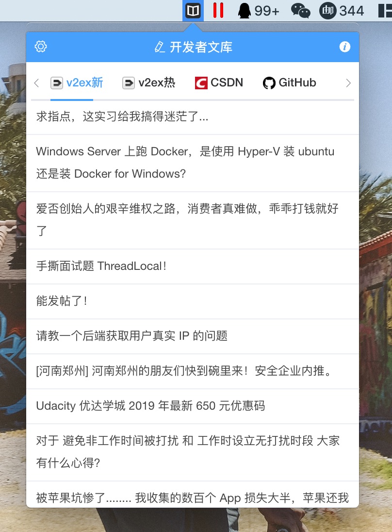Screen dimensions: 392x532
Task: Switch to the CSDN tab
Action: point(219,83)
